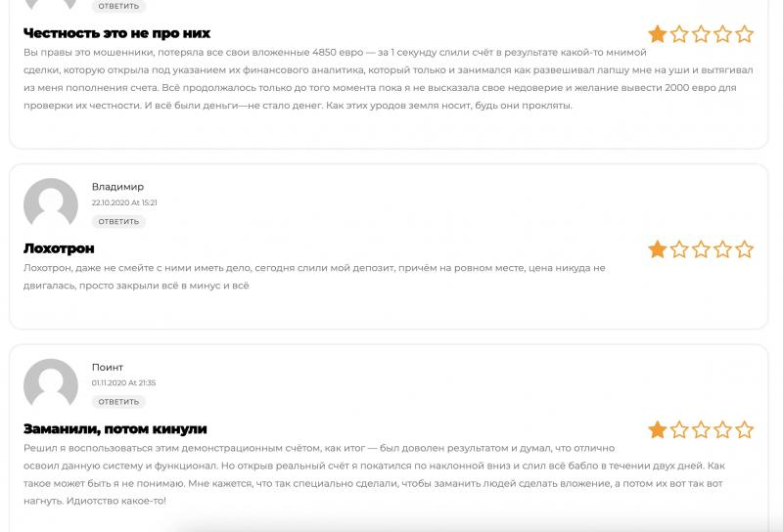Click first star of 'Честность это не про них'
This screenshot has height=532, width=783.
657,34
